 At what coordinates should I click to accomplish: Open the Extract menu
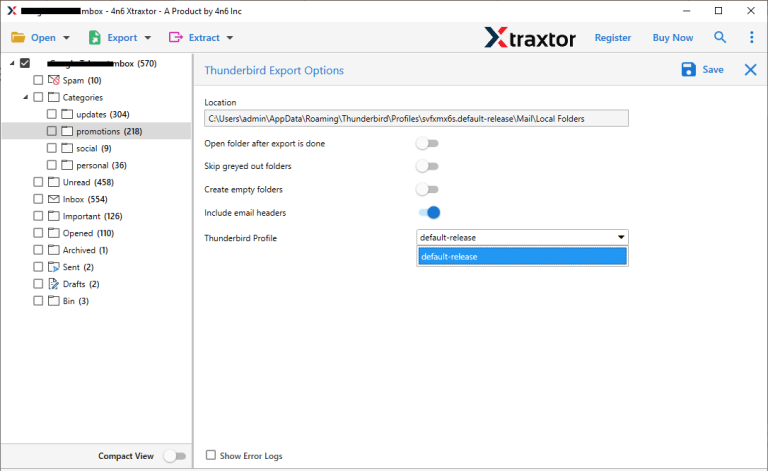click(x=200, y=38)
